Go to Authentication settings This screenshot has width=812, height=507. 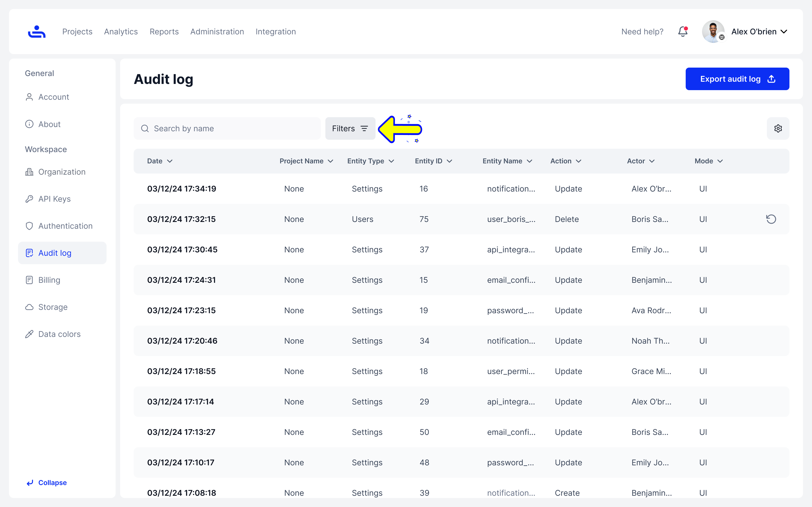click(x=65, y=226)
